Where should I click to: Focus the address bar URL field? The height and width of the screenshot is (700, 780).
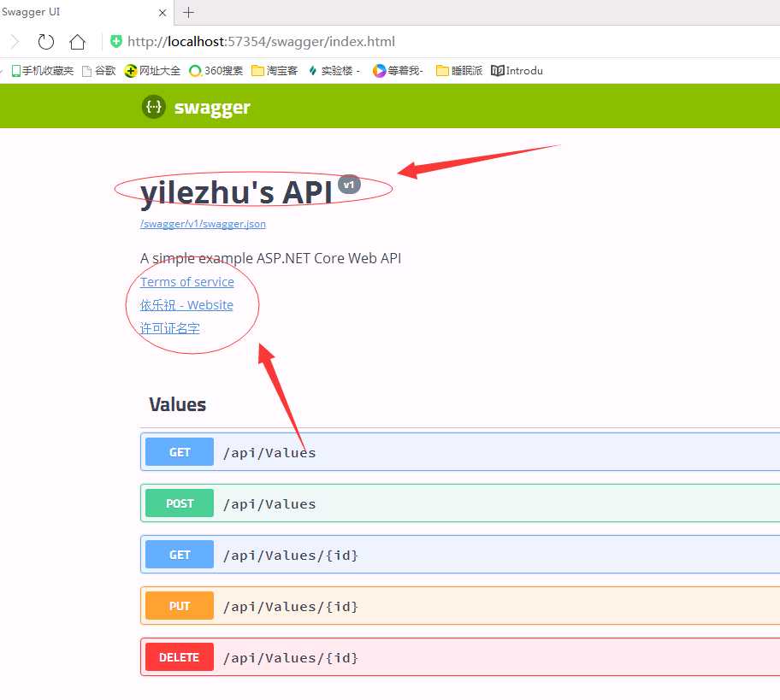[261, 41]
